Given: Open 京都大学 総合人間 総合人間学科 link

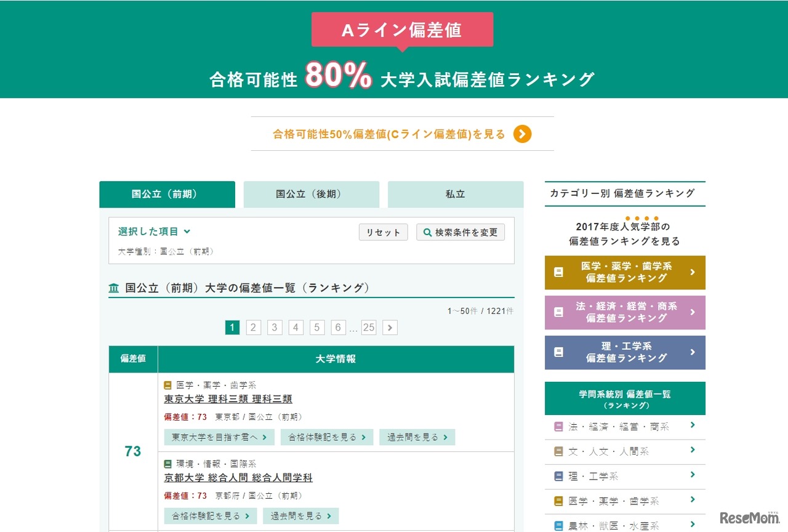Looking at the screenshot, I should (238, 478).
